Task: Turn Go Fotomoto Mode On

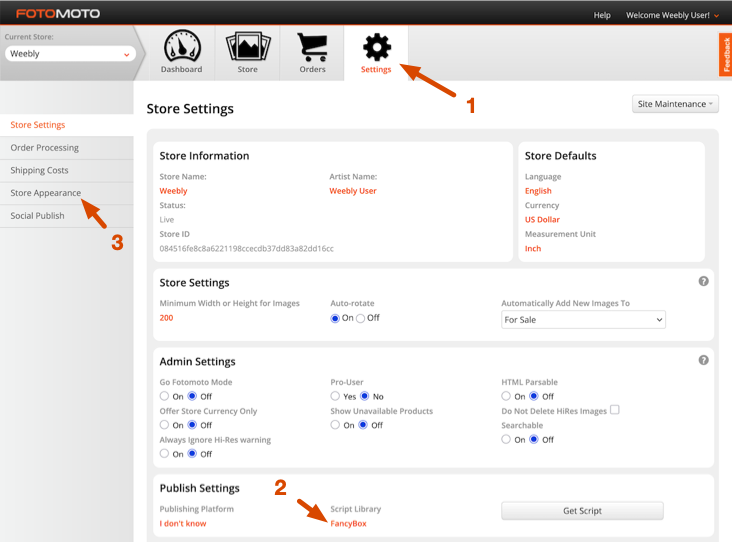Action: point(164,396)
